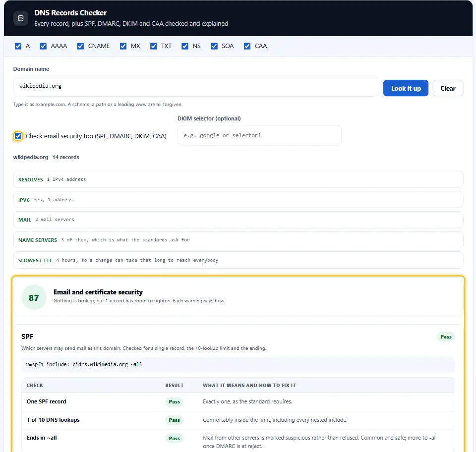Uncheck the TXT record checkbox

click(154, 46)
